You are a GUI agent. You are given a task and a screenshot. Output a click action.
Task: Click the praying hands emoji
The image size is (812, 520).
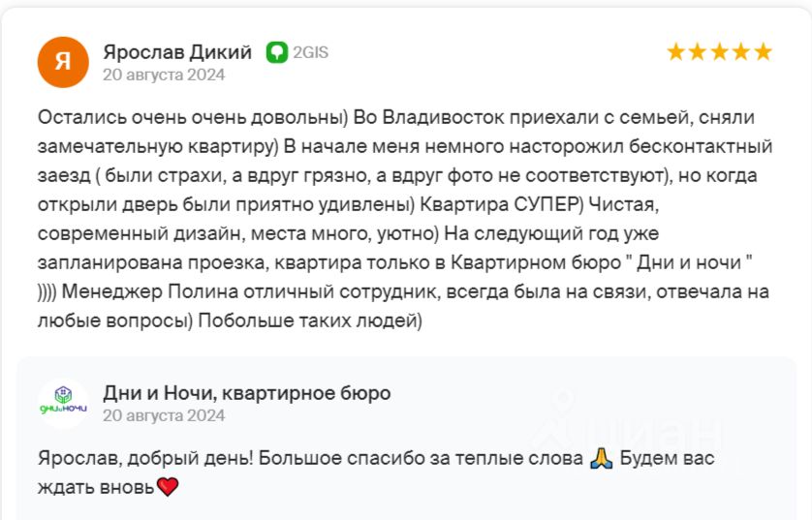tap(601, 458)
